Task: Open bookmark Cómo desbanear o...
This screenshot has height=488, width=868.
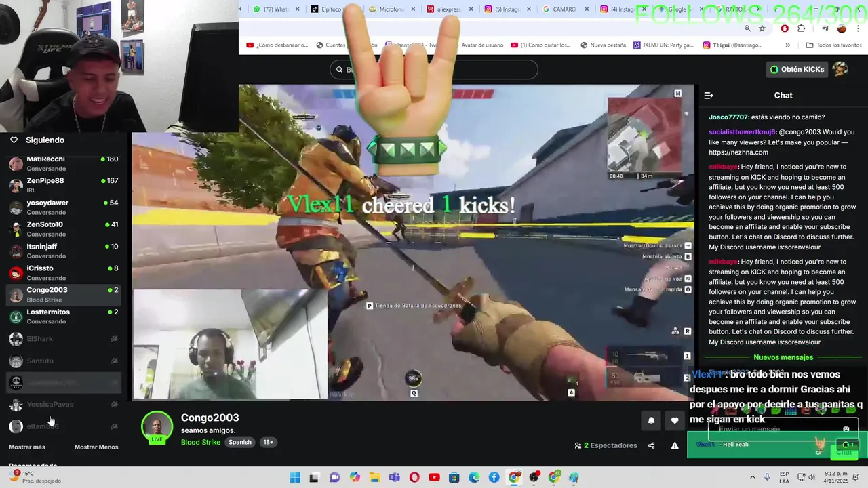Action: pyautogui.click(x=277, y=45)
